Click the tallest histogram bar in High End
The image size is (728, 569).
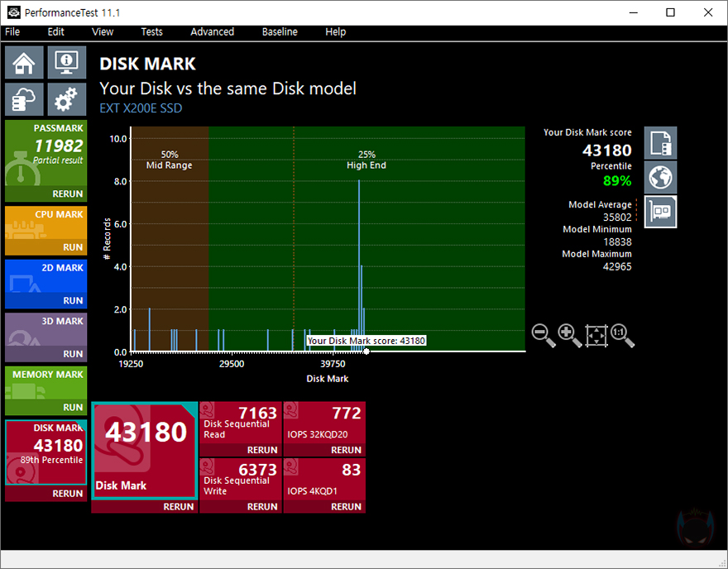point(359,265)
